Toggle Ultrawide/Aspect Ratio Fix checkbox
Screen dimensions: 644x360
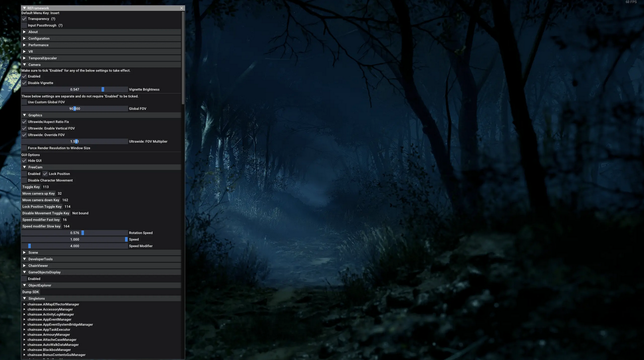coord(24,122)
